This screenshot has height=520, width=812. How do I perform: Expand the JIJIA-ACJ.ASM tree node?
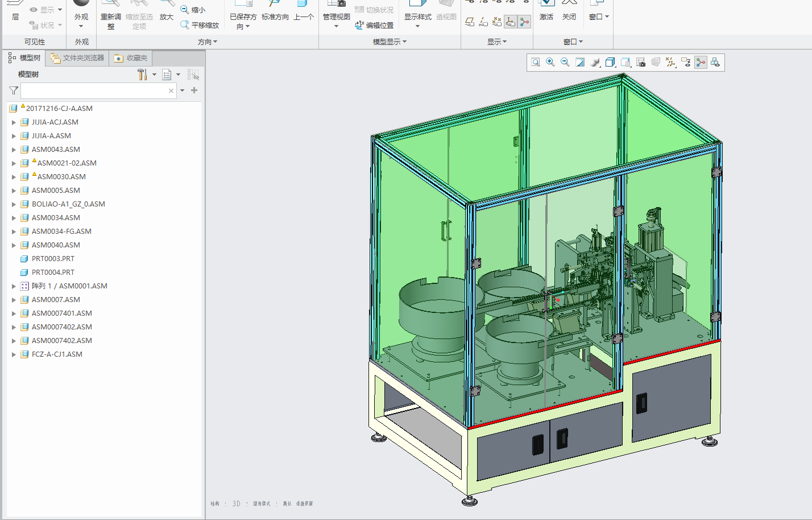pos(14,122)
